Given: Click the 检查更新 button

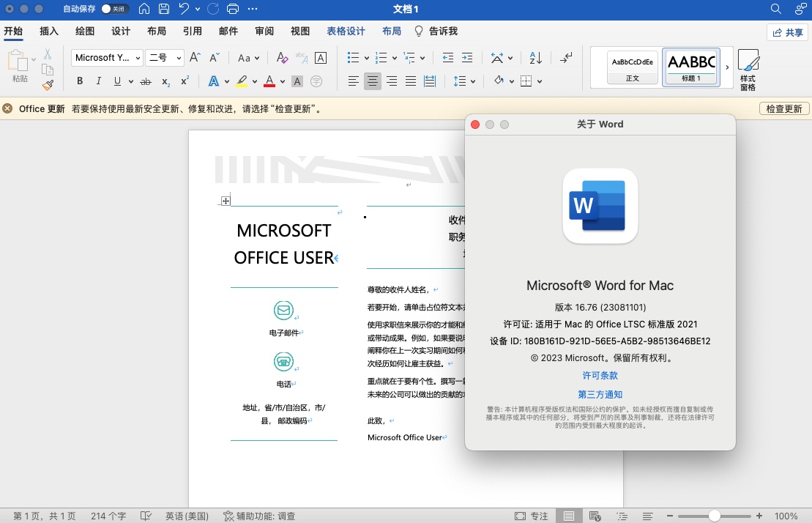Looking at the screenshot, I should pos(783,109).
